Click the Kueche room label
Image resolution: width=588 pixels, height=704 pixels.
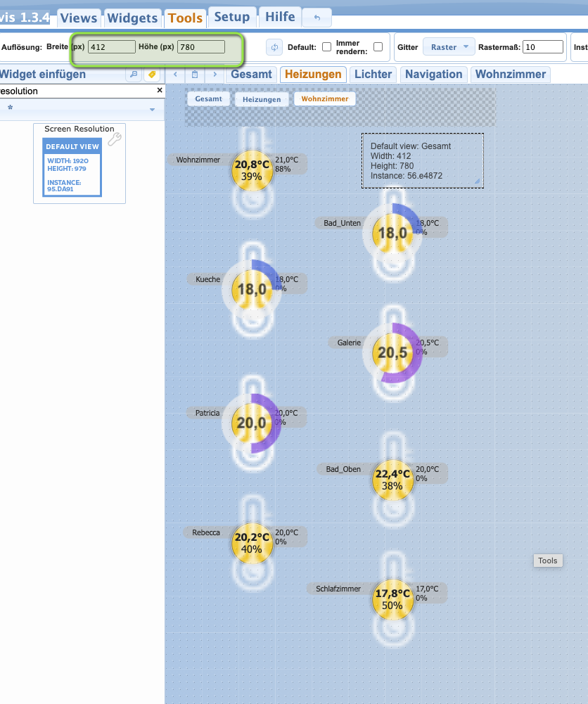pyautogui.click(x=207, y=279)
